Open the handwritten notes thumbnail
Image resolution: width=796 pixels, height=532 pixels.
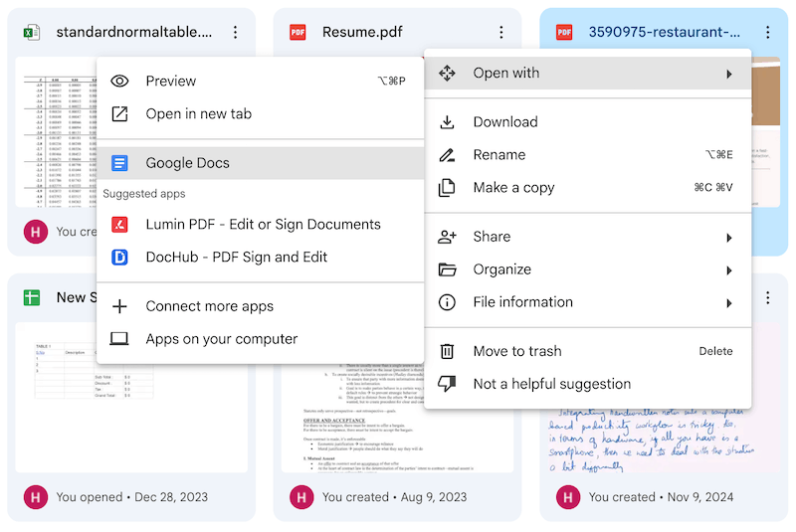(664, 441)
